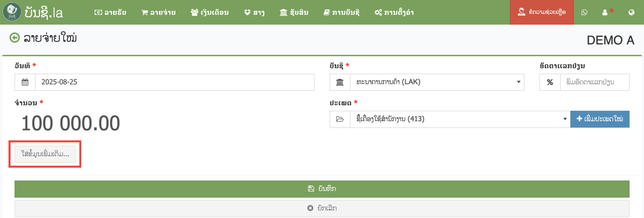
Task: Open the ທະນາຄານການຄ້າ (LAK) account dropdown
Action: (x=437, y=82)
